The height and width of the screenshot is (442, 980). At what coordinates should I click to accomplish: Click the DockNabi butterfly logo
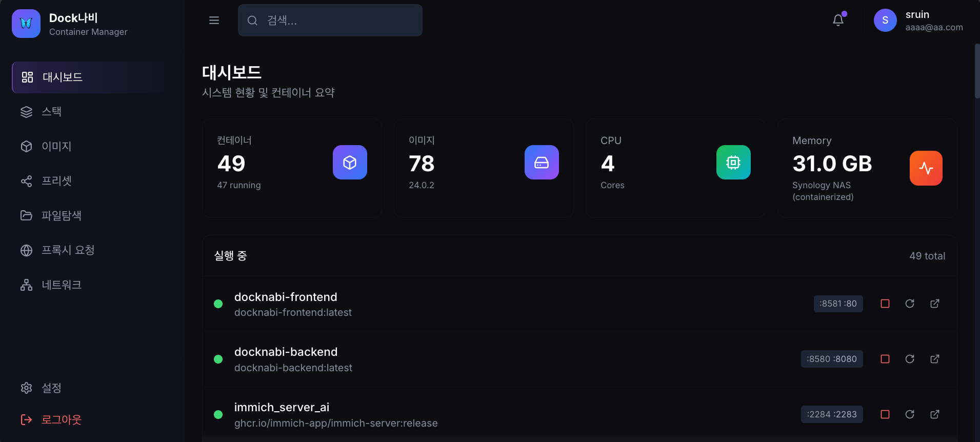[x=26, y=24]
